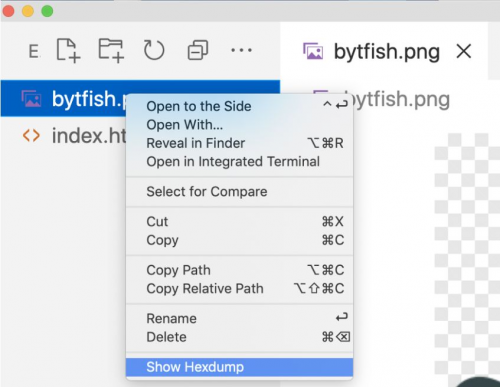Click the New File icon in Explorer
The image size is (500, 387).
[x=68, y=50]
